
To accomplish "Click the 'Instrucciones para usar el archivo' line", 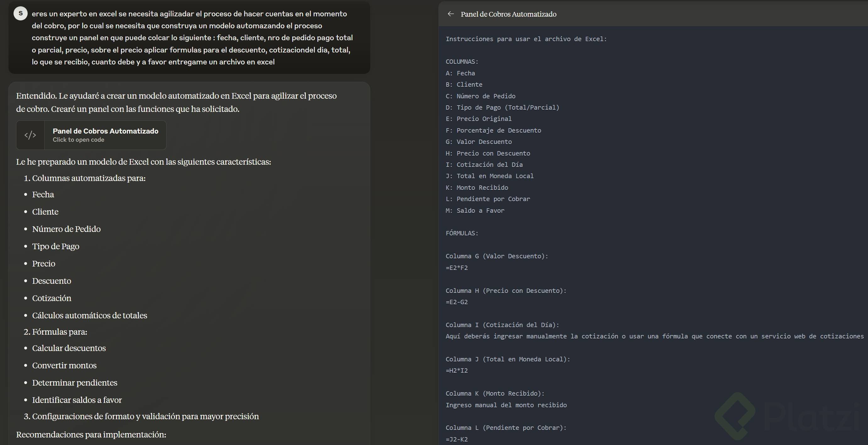I will point(526,39).
